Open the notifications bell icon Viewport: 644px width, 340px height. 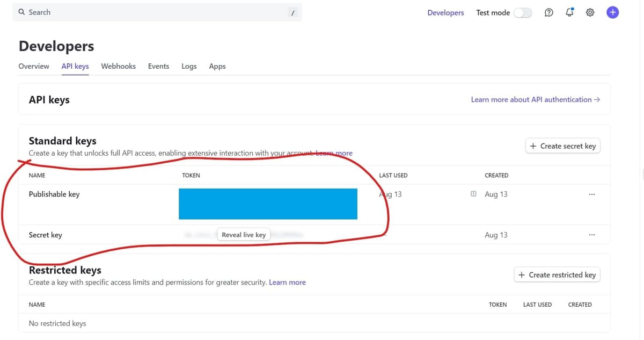569,12
